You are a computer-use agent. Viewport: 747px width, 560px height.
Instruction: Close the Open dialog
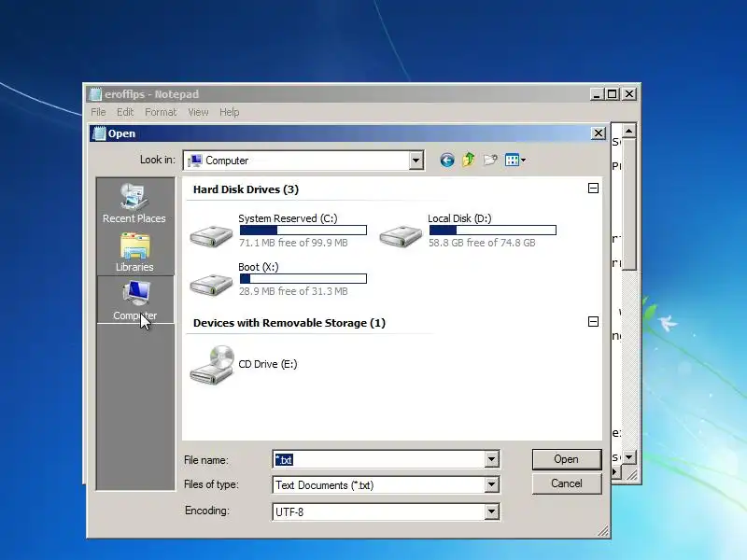point(599,133)
